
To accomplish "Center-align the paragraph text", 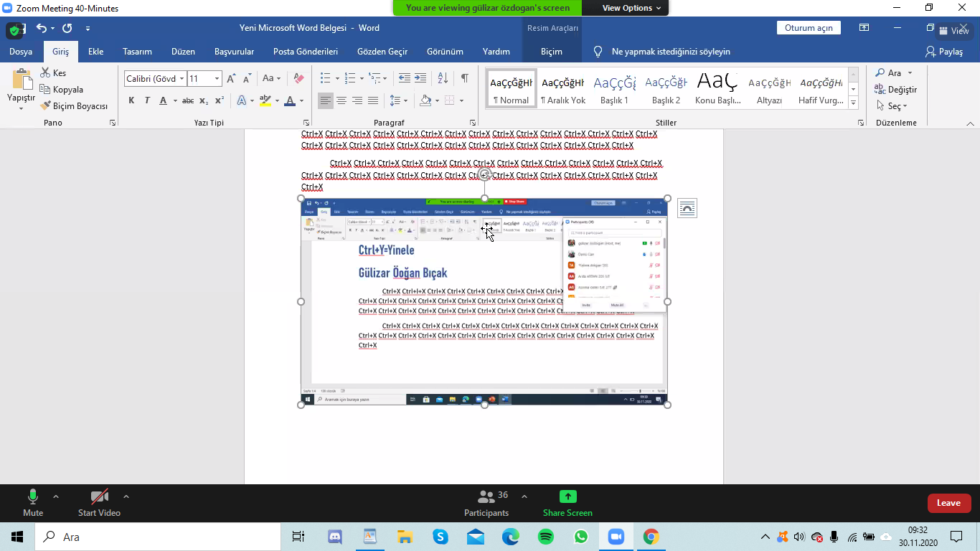I will click(341, 100).
